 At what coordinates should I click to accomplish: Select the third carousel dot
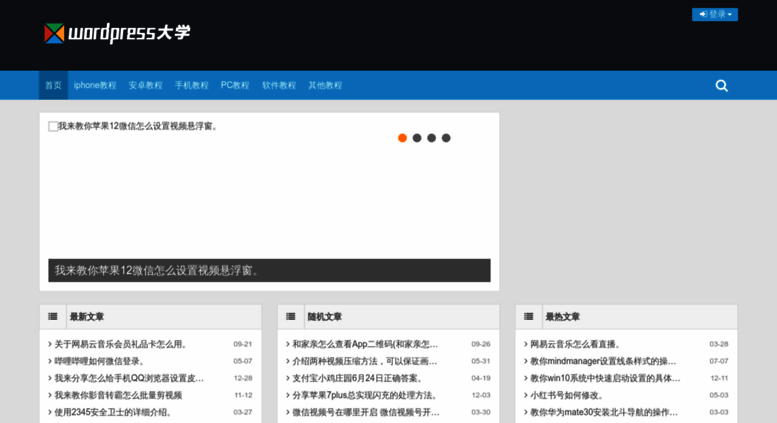432,138
